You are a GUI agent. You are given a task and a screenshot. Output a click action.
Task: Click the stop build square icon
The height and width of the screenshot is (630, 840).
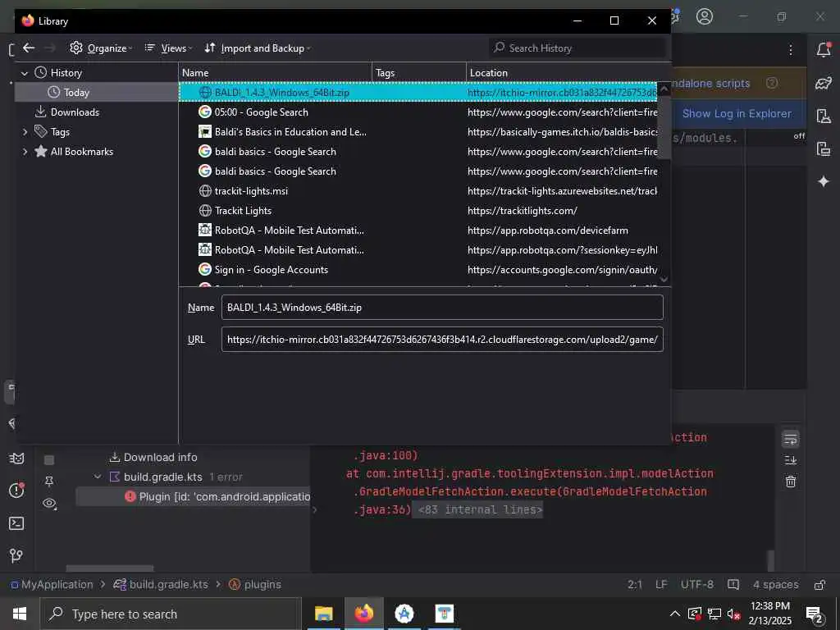[48, 460]
